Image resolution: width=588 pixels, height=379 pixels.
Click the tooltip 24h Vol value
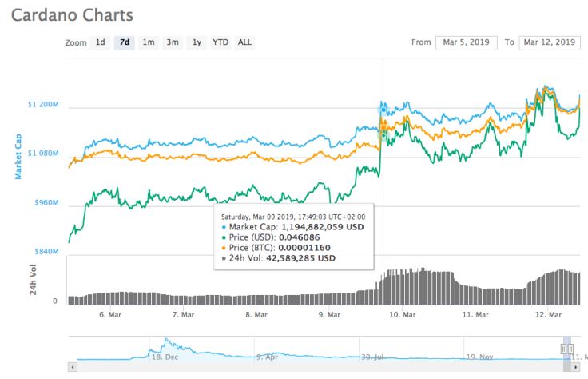click(300, 258)
